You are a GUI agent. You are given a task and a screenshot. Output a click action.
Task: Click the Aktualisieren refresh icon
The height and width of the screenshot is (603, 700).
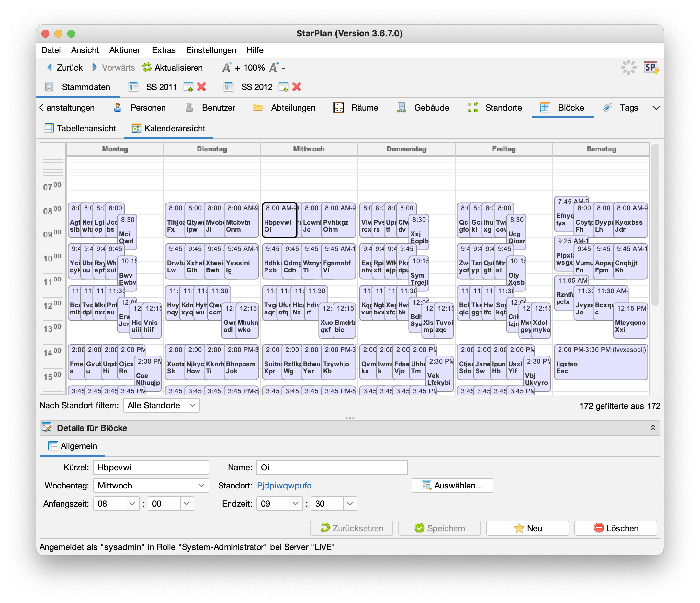pos(147,68)
